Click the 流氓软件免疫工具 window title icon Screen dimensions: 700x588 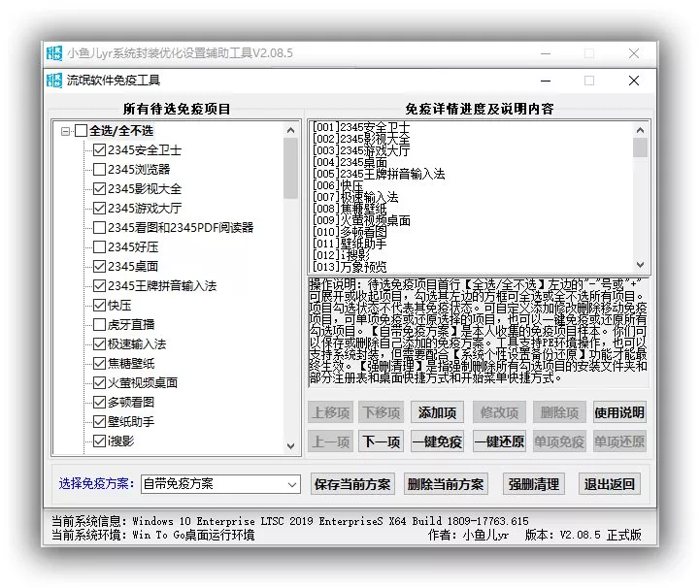coord(54,81)
